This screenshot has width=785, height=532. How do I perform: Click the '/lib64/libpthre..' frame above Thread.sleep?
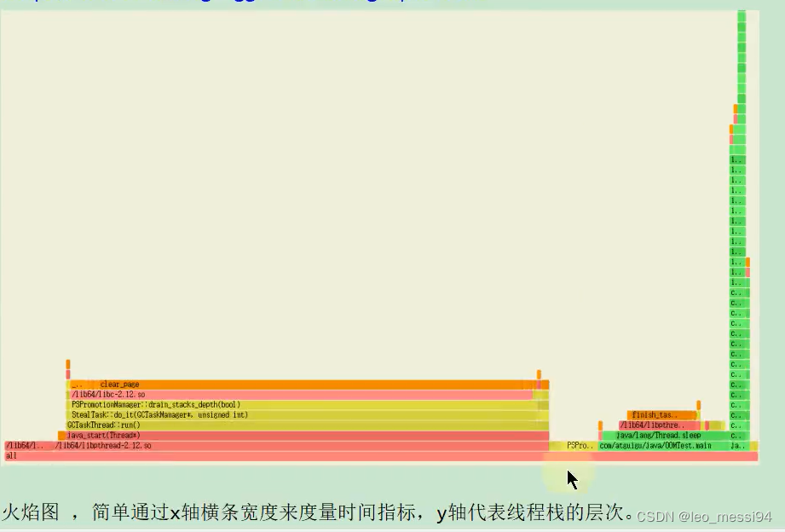660,425
